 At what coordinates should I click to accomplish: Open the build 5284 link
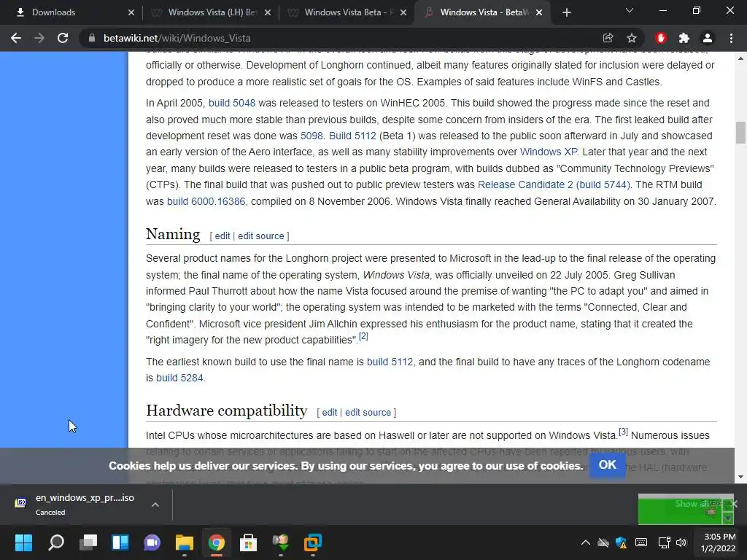[179, 378]
